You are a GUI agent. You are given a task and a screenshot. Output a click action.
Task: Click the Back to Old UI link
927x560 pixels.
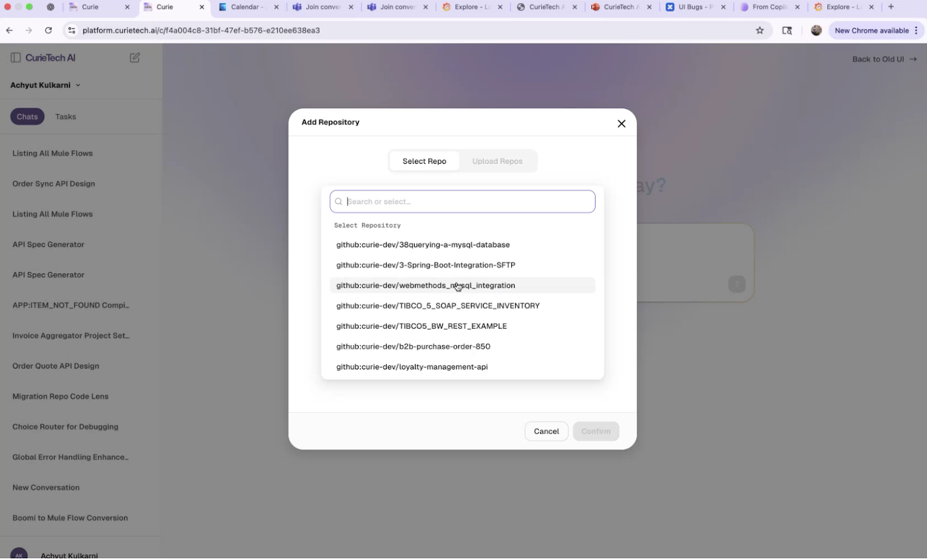click(x=877, y=58)
